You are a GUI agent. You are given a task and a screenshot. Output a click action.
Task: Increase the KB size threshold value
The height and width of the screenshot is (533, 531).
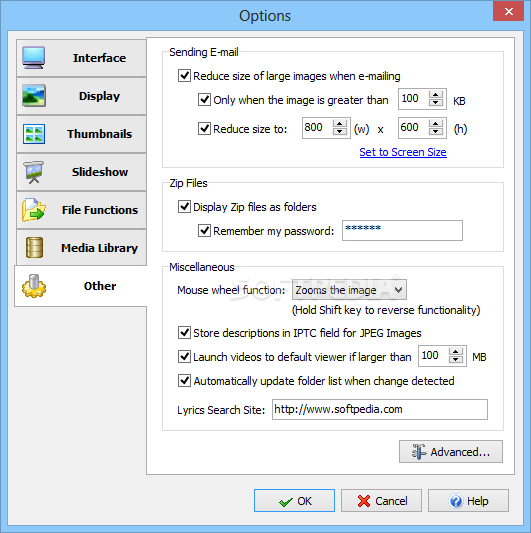(436, 95)
